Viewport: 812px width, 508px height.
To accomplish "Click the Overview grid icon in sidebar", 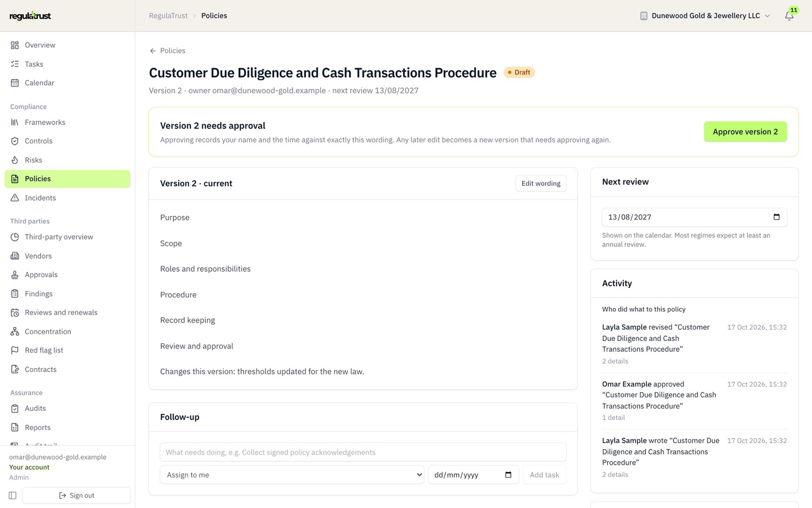I will click(15, 45).
